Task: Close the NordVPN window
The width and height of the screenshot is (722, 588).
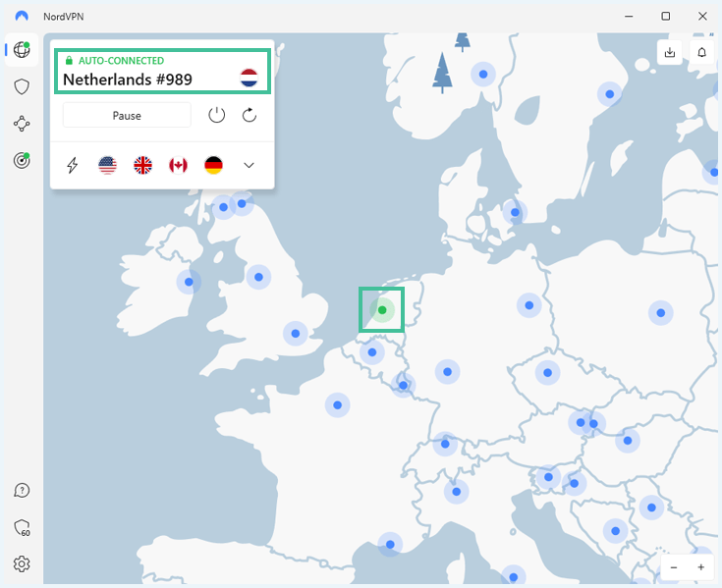Action: point(702,16)
